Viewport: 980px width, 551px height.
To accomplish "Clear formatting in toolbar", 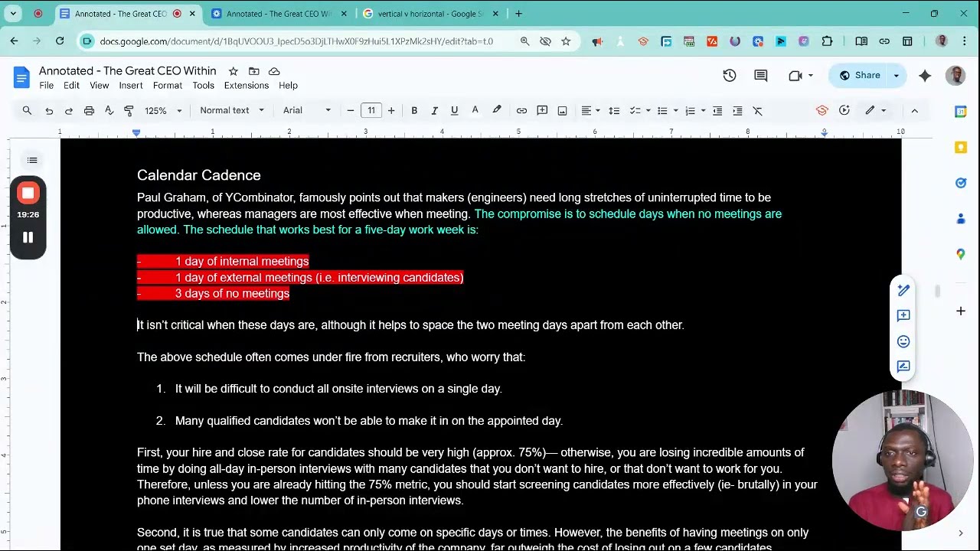I will click(x=758, y=111).
